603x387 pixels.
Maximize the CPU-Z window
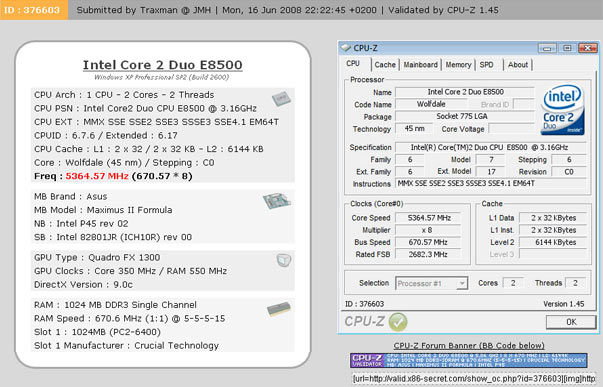pos(567,48)
